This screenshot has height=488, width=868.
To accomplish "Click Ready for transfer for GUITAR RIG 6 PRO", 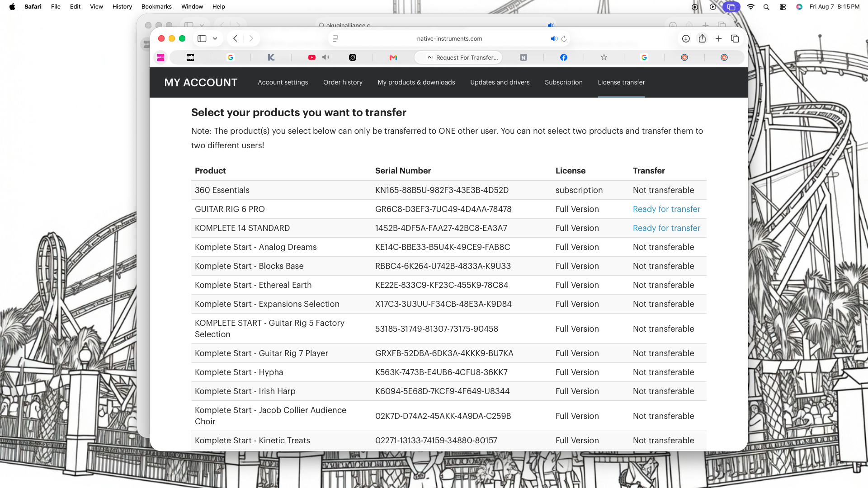I will point(667,209).
